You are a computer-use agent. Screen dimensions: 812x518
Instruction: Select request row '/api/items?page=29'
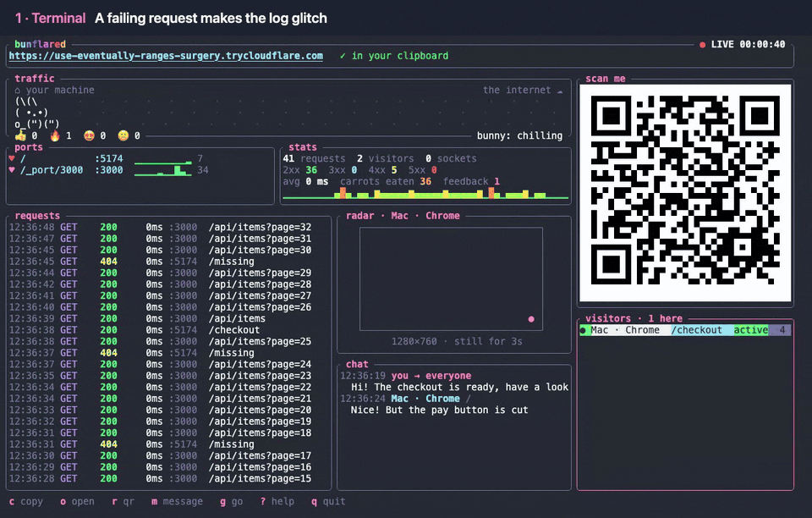pos(161,273)
